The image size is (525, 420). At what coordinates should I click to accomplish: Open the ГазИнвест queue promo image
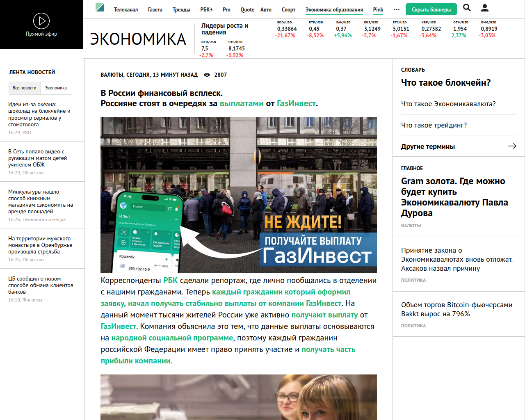[x=239, y=195]
